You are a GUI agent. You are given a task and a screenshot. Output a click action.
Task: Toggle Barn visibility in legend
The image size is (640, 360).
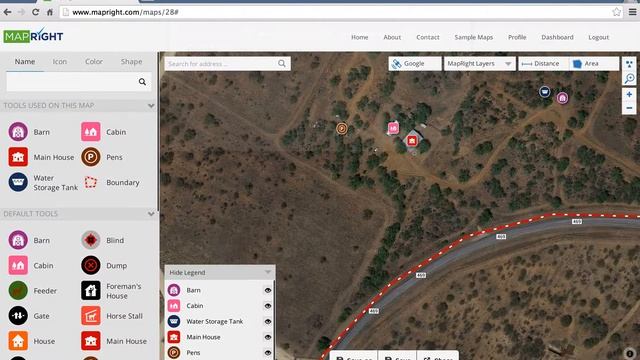coord(268,290)
